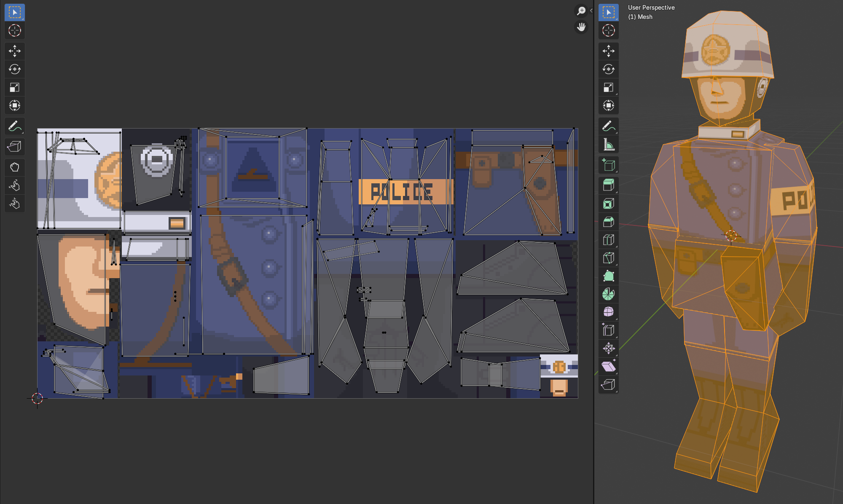Activate the Loop Cut tool
843x504 pixels.
point(609,240)
